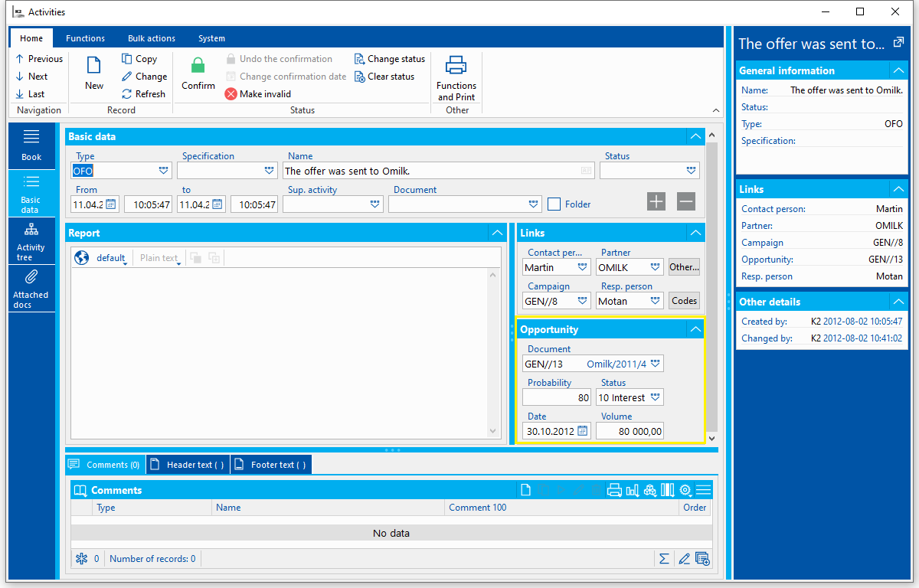Click Change status in ribbon
Image resolution: width=919 pixels, height=588 pixels.
click(390, 59)
